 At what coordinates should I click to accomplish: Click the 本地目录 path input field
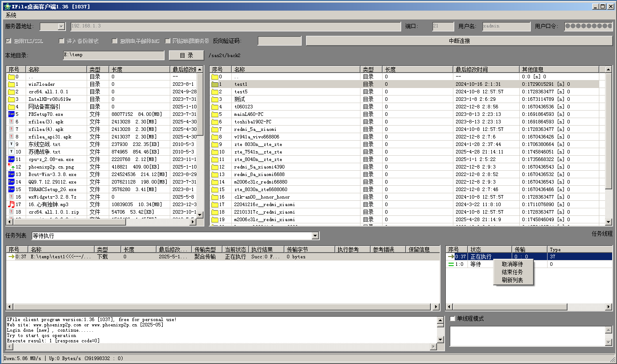click(x=113, y=55)
